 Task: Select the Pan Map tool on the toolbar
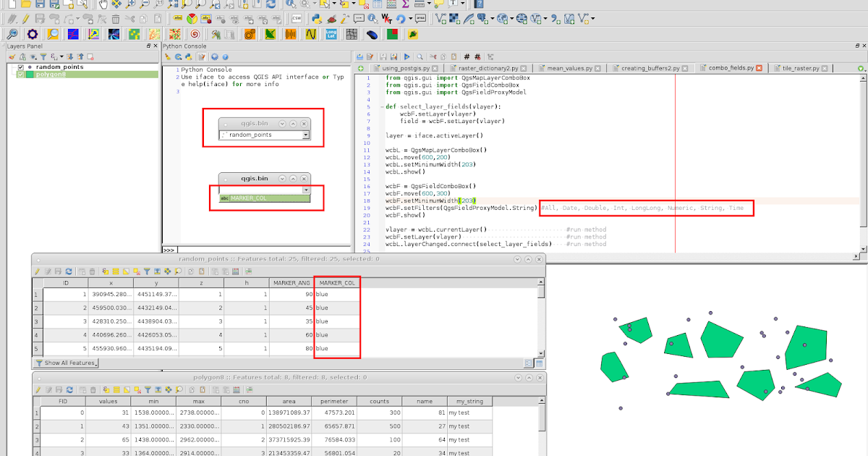point(103,7)
